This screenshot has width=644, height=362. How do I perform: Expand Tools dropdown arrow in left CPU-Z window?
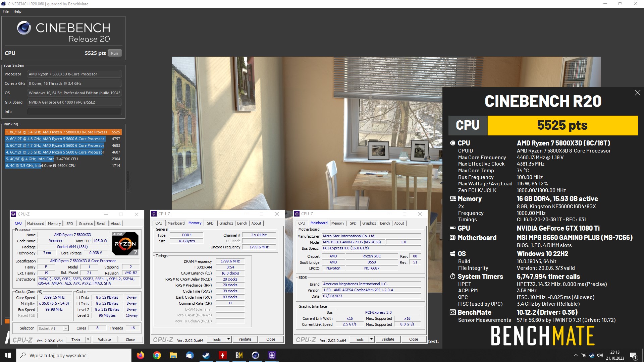tap(88, 340)
